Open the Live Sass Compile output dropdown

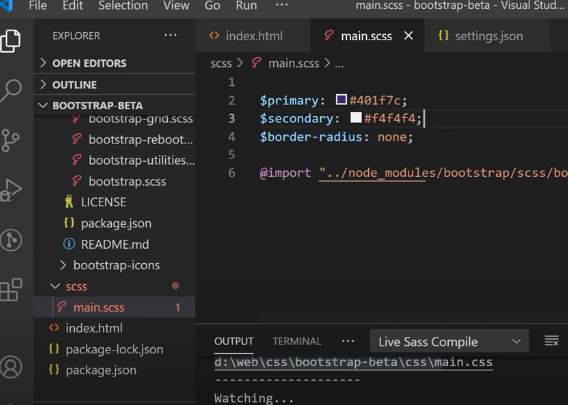pos(449,341)
